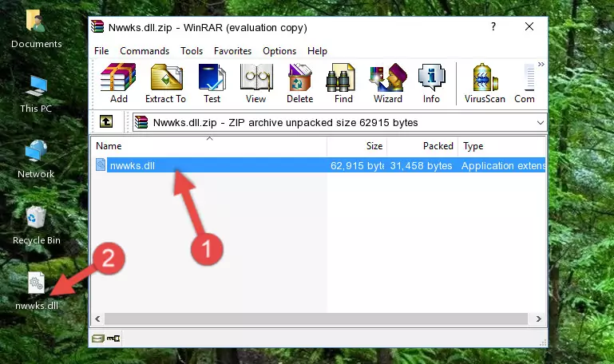Select the This PC desktop icon
Viewport: 614px width, 364px height.
click(36, 94)
